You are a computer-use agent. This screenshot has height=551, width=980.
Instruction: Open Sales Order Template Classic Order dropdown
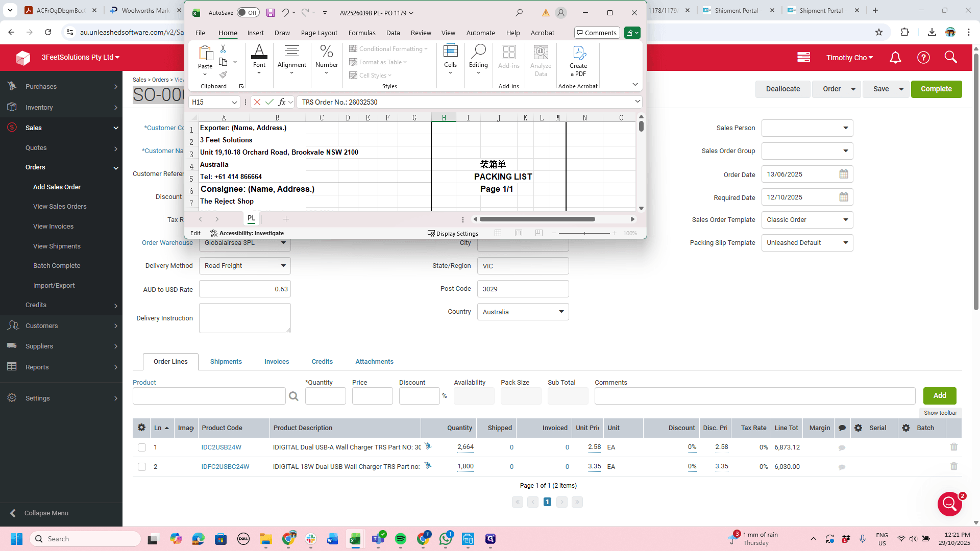coord(807,220)
